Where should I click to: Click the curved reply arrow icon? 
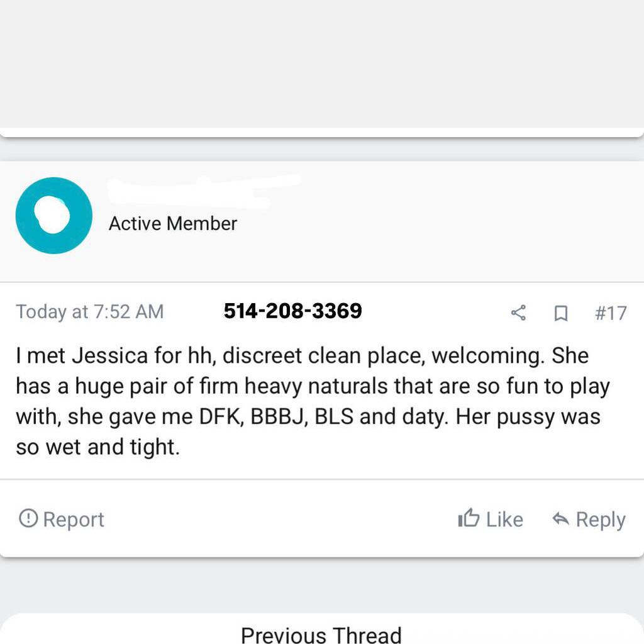(x=560, y=519)
